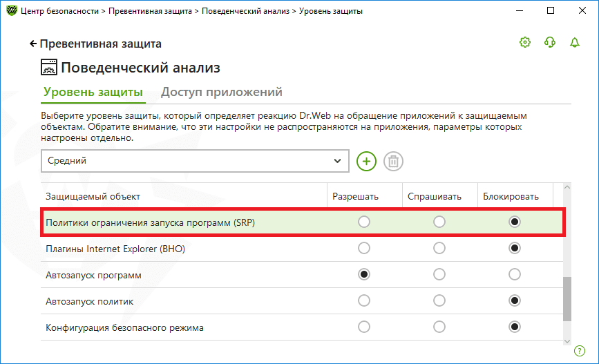Maximize the Dr.Web window
Viewport: 599px width, 364px height.
click(551, 10)
